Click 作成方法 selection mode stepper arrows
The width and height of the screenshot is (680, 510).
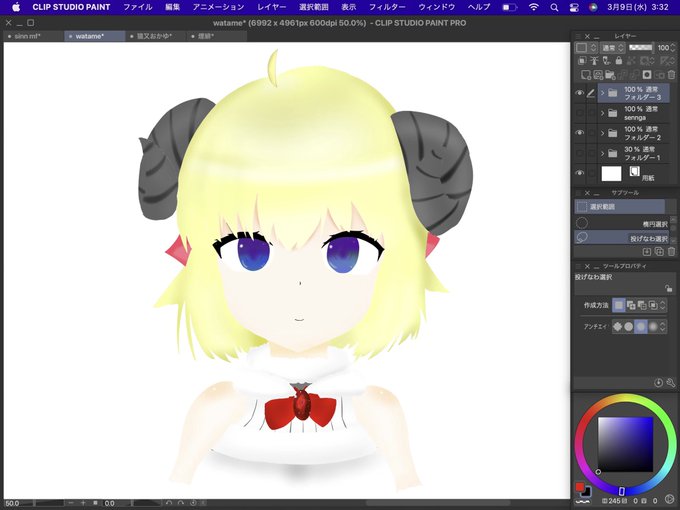coord(662,305)
